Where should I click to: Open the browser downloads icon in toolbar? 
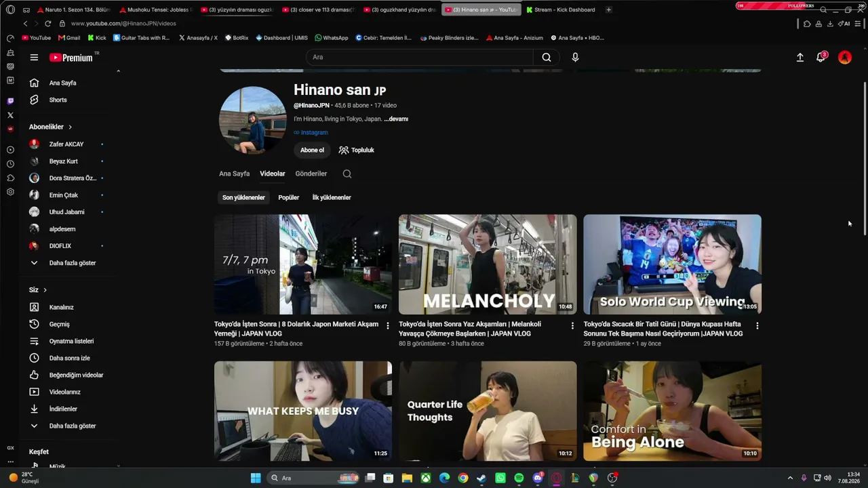point(830,24)
